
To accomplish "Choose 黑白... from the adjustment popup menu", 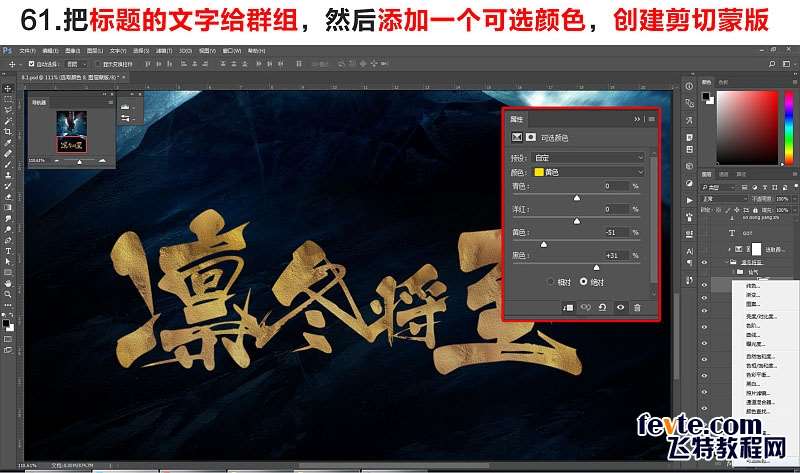I will [x=754, y=384].
